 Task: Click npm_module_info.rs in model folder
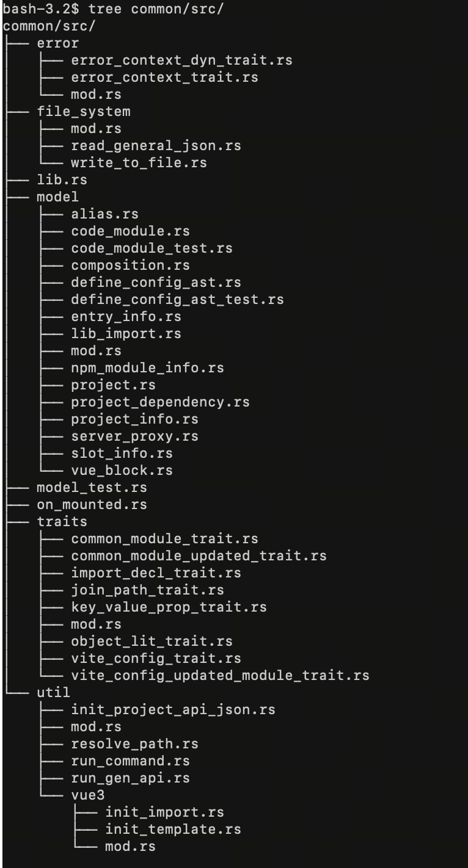147,368
